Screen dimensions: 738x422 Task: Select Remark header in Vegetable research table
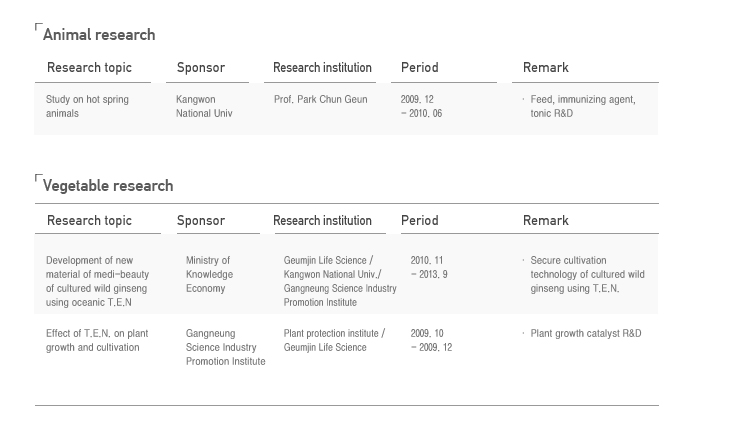click(546, 221)
